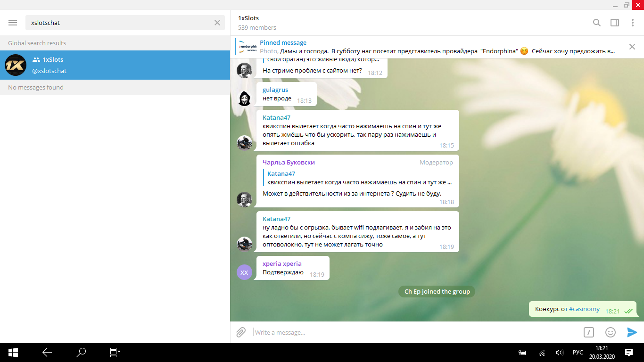Click the taskbar back arrow
The width and height of the screenshot is (644, 362).
click(x=47, y=353)
